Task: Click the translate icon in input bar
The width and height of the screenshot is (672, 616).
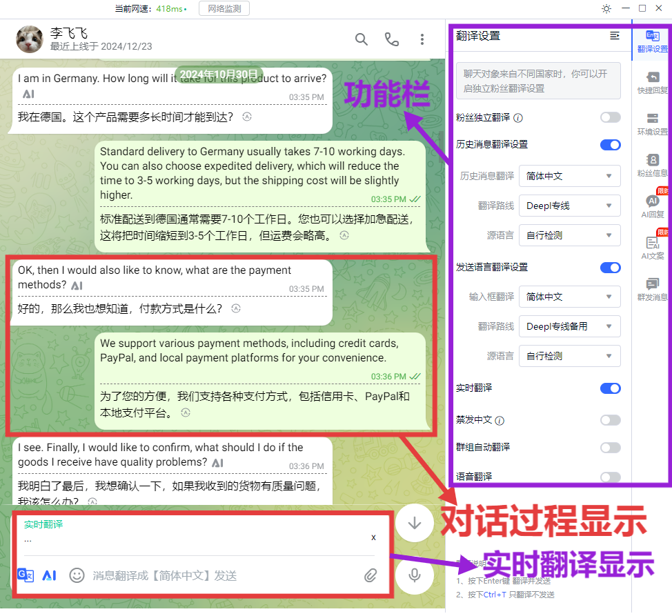Action: (x=26, y=575)
